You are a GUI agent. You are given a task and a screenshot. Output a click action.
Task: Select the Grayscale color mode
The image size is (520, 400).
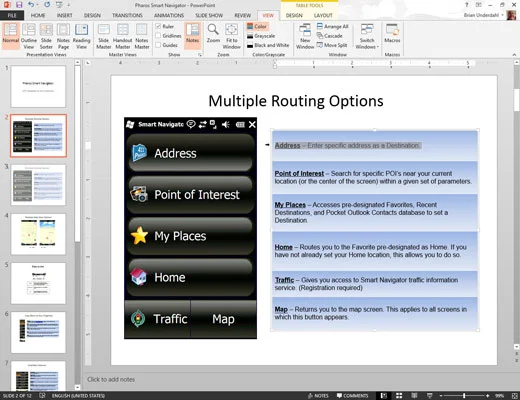[x=261, y=36]
